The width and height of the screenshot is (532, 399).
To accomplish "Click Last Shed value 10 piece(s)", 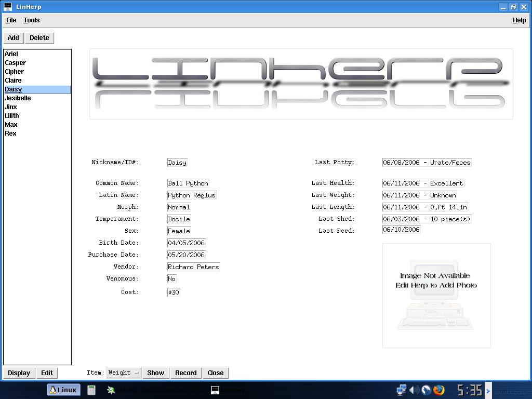I will point(427,219).
